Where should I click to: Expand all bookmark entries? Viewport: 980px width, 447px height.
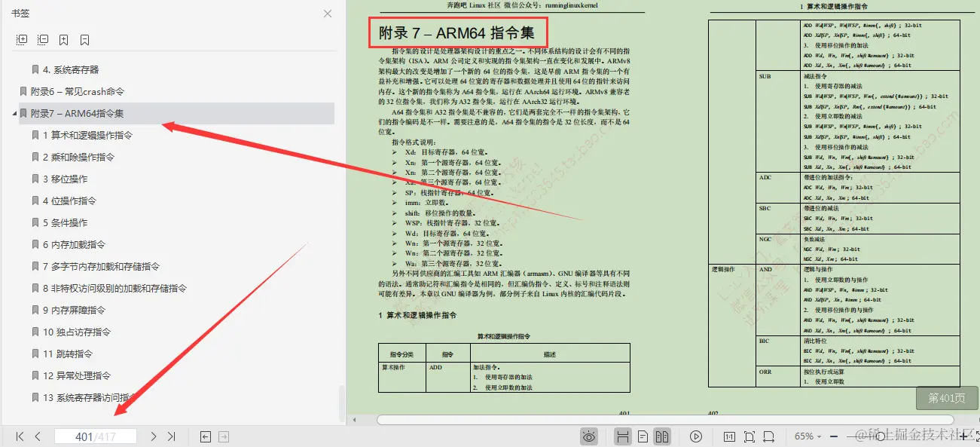(x=21, y=39)
